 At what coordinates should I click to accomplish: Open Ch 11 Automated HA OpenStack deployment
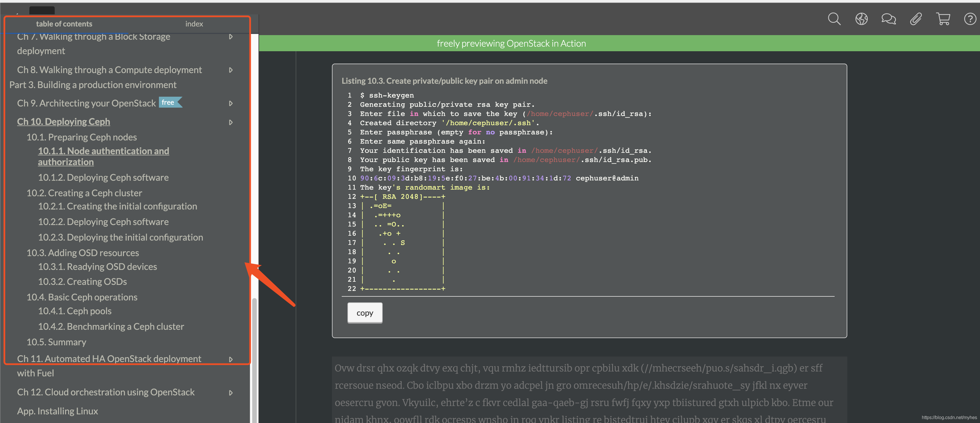[109, 366]
